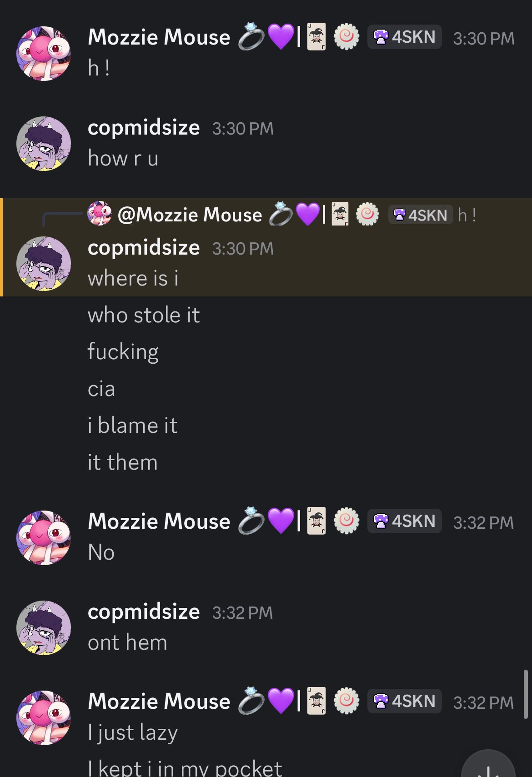Tap the copmidsize username above 'ont hem'
This screenshot has width=532, height=777.
pyautogui.click(x=144, y=612)
